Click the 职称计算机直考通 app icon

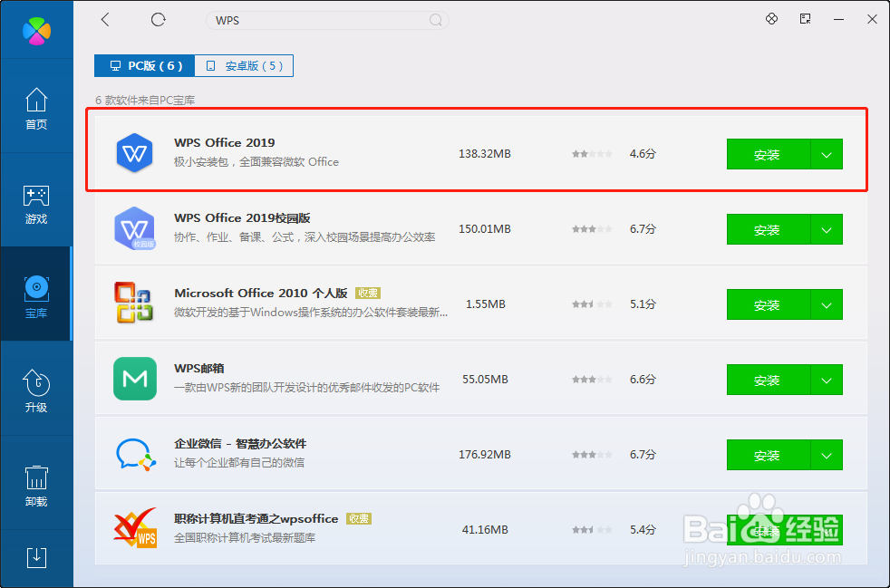(135, 528)
